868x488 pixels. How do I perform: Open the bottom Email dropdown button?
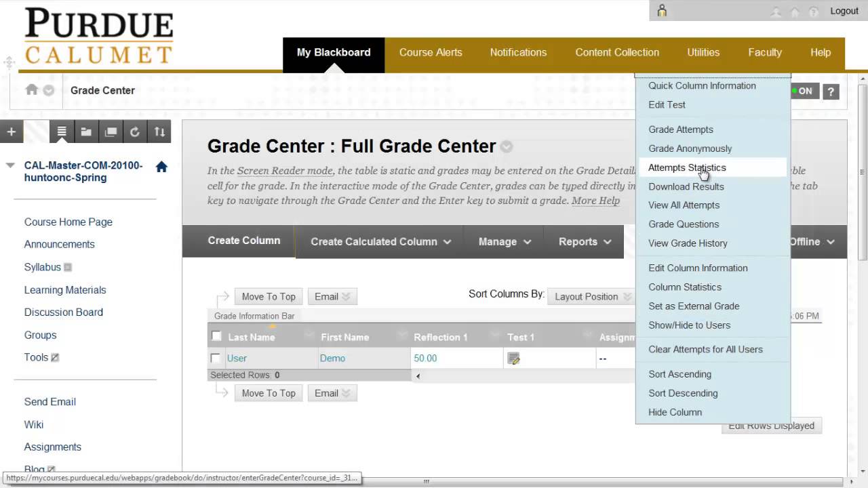point(332,393)
